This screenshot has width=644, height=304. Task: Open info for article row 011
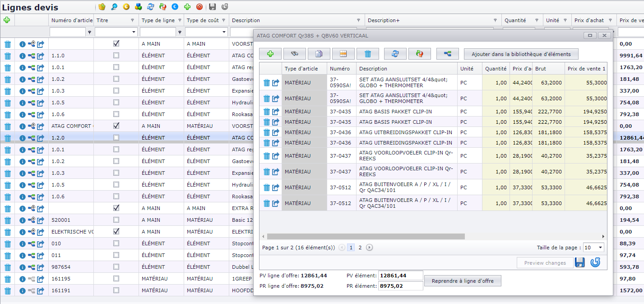point(22,255)
